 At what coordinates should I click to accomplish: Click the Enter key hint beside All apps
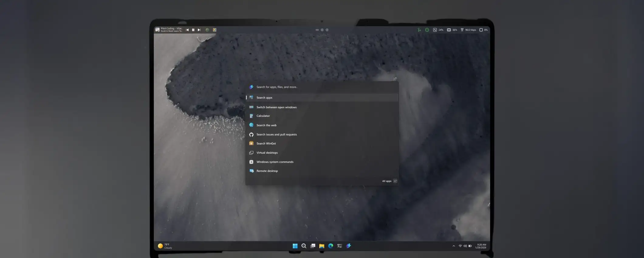pyautogui.click(x=395, y=181)
